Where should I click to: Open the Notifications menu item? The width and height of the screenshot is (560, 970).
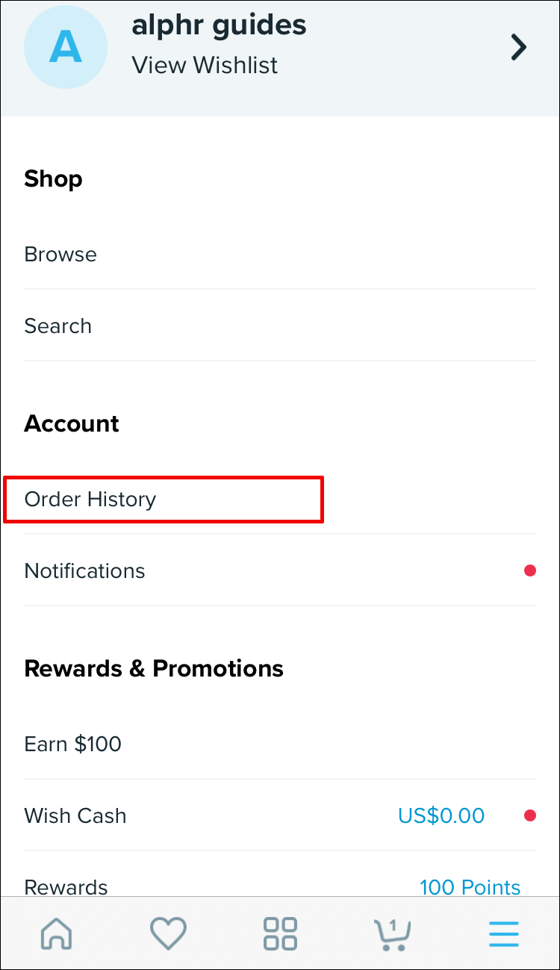pyautogui.click(x=85, y=571)
